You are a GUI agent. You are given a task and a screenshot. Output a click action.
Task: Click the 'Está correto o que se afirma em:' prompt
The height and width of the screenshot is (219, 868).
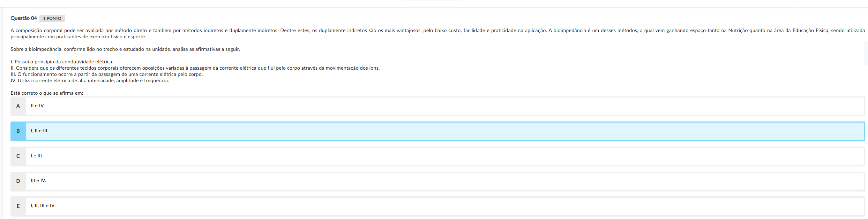(47, 93)
